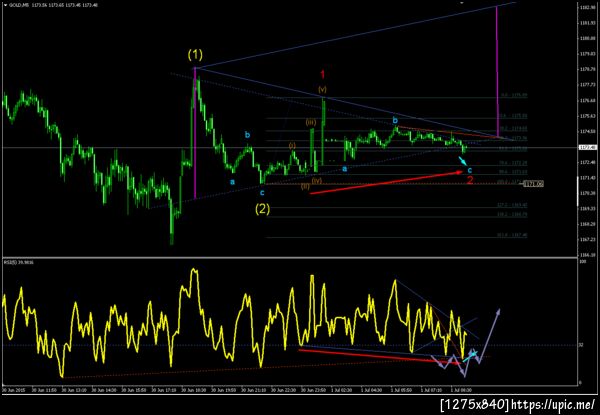600x415 pixels.
Task: Select the blue c label beside cyan arrow
Action: (470, 170)
